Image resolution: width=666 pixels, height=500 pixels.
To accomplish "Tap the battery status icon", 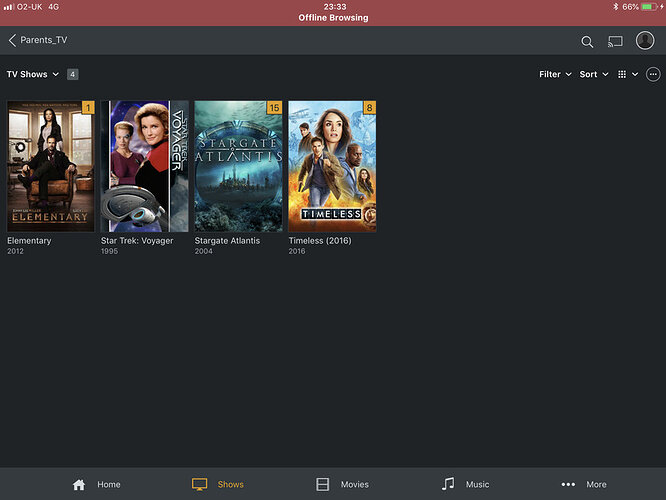I will coord(650,7).
